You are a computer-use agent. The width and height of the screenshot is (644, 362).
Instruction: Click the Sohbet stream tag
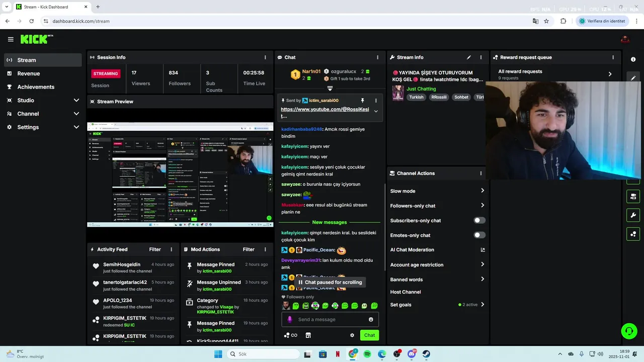461,97
